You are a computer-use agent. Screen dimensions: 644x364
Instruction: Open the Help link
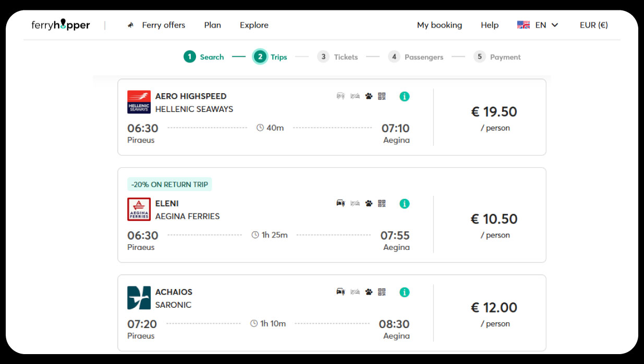point(489,25)
